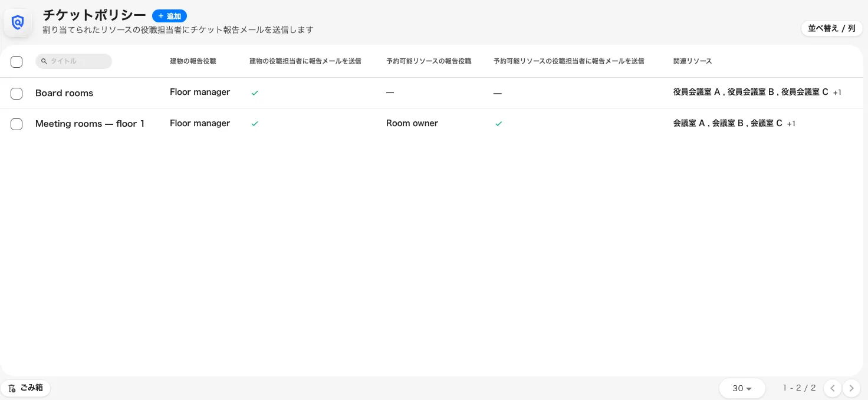Viewport: 868px width, 400px height.
Task: Click the 予約可能リソースの報告役職 column header
Action: point(429,61)
